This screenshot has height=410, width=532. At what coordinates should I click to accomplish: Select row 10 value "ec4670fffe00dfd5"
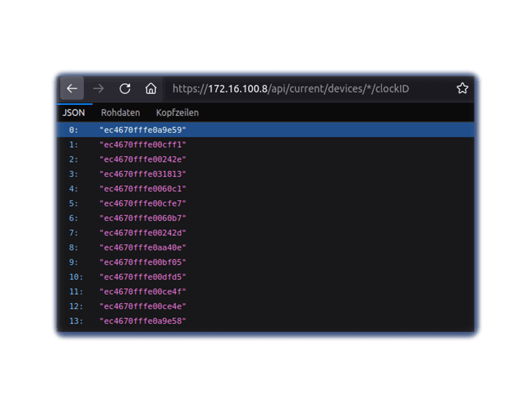(143, 277)
